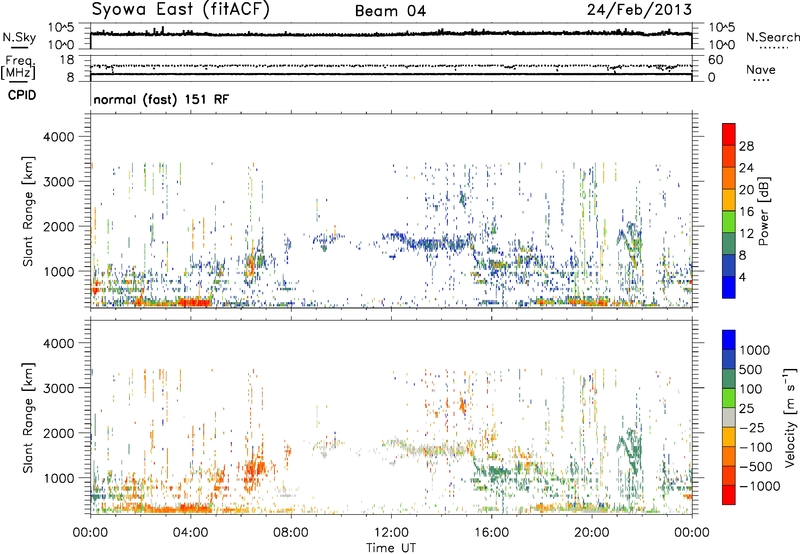This screenshot has width=800, height=554.
Task: Click the N.Sky noise trace line
Action: pos(391,34)
